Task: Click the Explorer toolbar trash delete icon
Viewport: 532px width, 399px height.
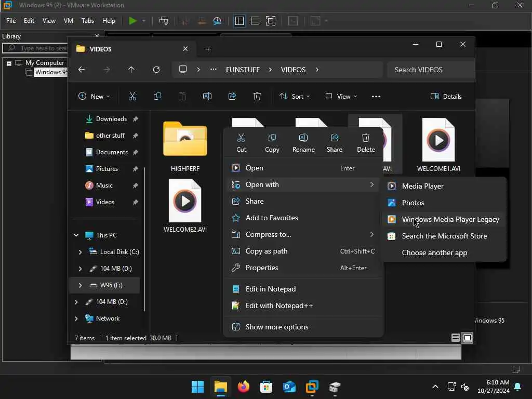Action: 257,96
